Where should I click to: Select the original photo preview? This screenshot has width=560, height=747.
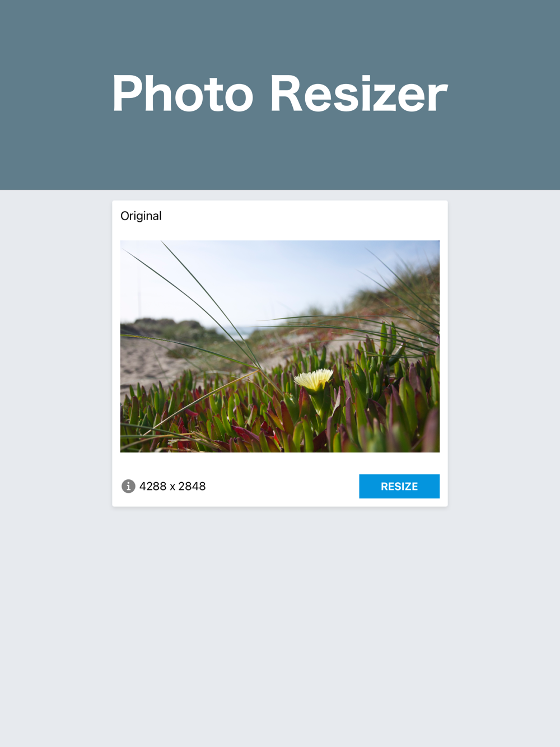tap(280, 346)
